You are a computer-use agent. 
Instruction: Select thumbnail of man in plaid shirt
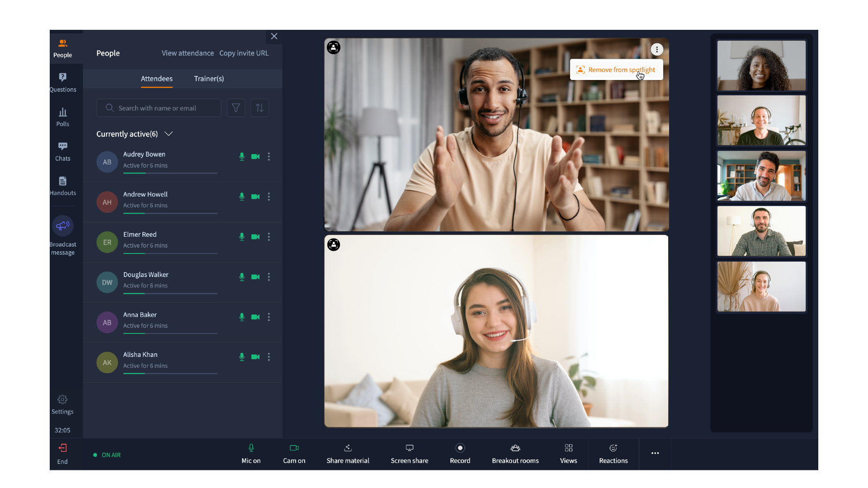point(761,231)
